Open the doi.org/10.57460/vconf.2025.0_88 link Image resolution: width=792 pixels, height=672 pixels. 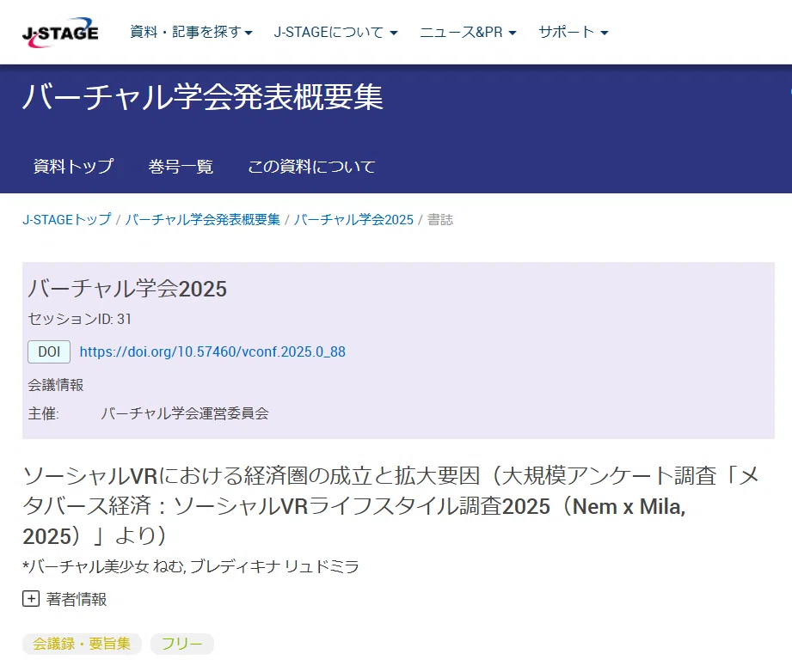pyautogui.click(x=212, y=352)
